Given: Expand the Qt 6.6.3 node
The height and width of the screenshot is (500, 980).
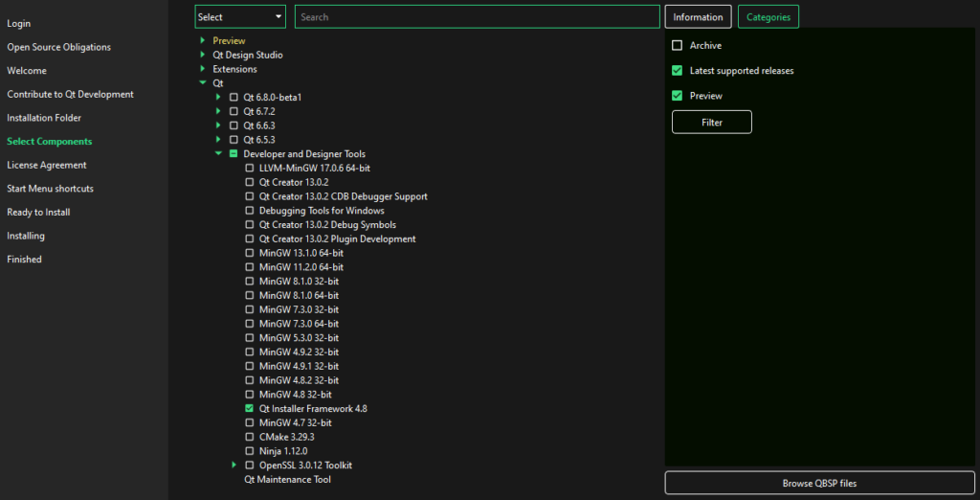Looking at the screenshot, I should click(x=218, y=125).
